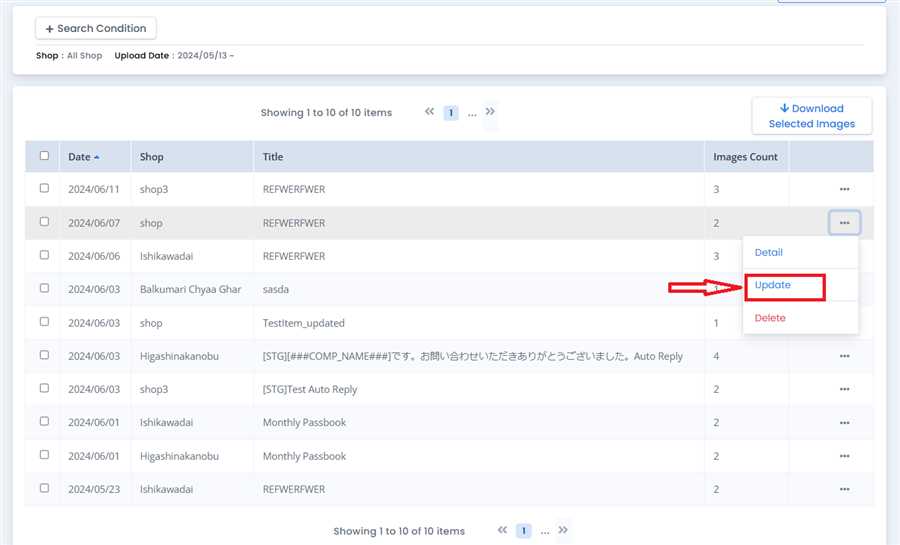Click the three-dots menu for the 2024/06/07 shop row

point(844,223)
